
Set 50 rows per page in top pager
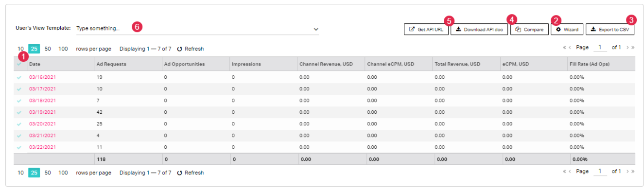click(48, 49)
